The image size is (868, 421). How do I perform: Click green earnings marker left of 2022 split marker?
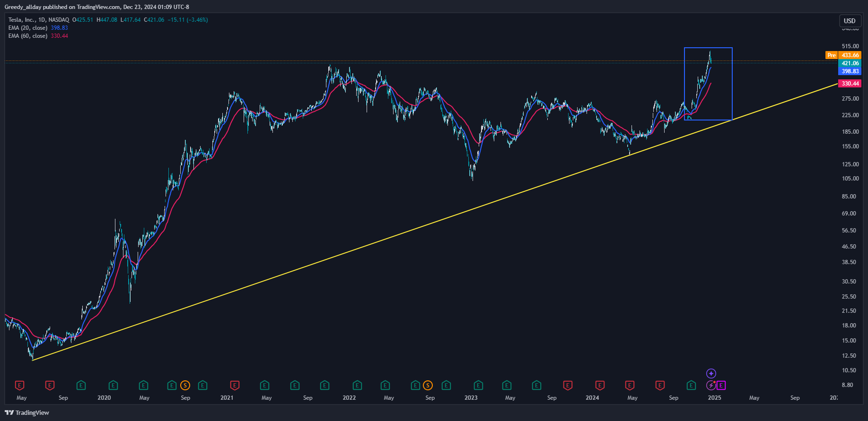[x=415, y=386]
